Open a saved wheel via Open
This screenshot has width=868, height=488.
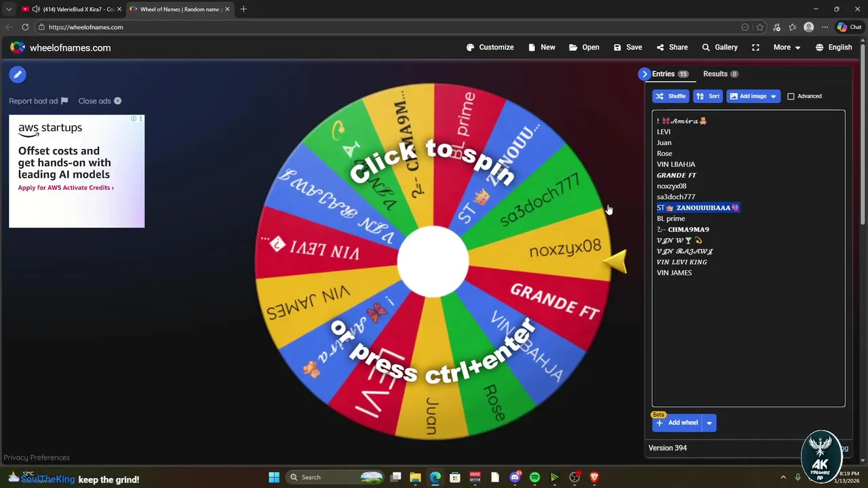point(584,47)
